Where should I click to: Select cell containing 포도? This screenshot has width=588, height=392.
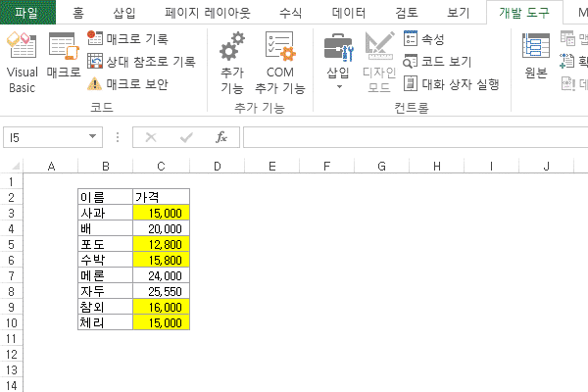point(106,244)
